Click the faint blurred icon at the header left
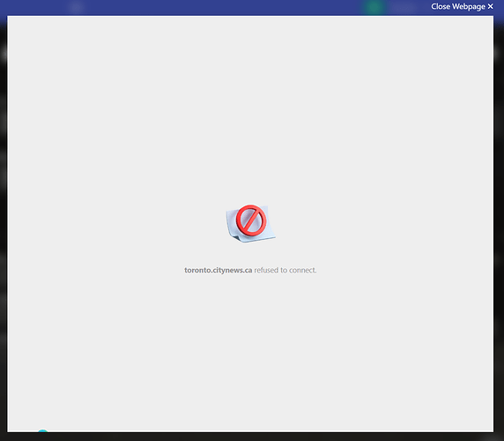The image size is (504, 441). [76, 7]
